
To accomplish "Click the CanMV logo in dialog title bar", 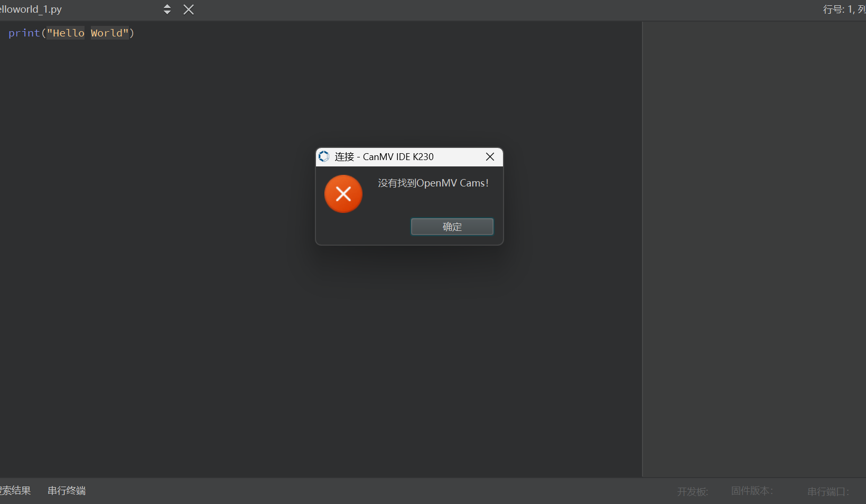I will [324, 157].
